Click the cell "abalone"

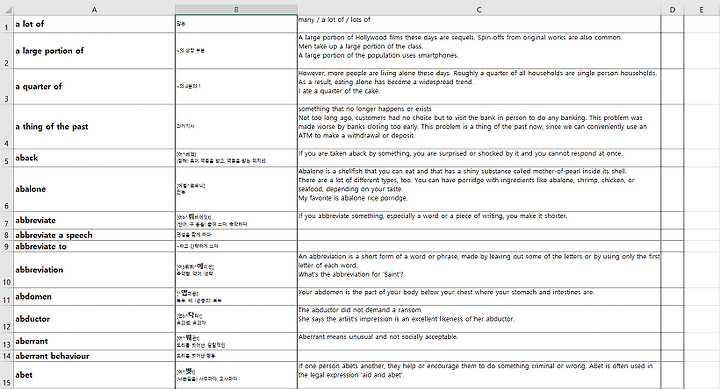(x=94, y=189)
